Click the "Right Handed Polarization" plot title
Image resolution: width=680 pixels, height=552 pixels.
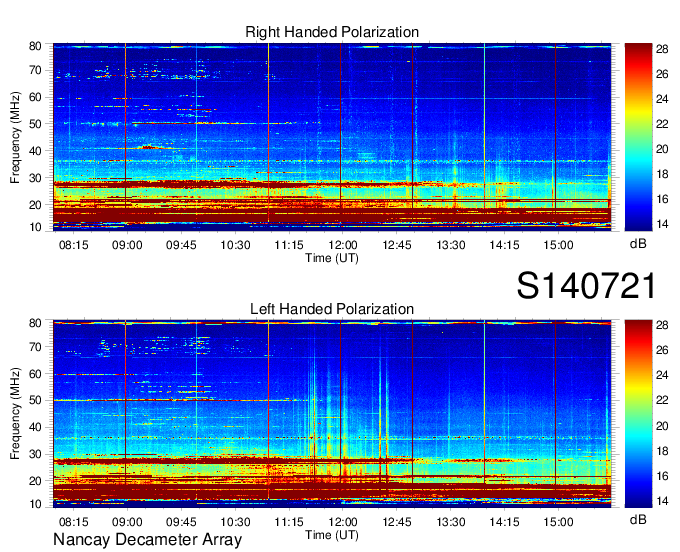(332, 32)
